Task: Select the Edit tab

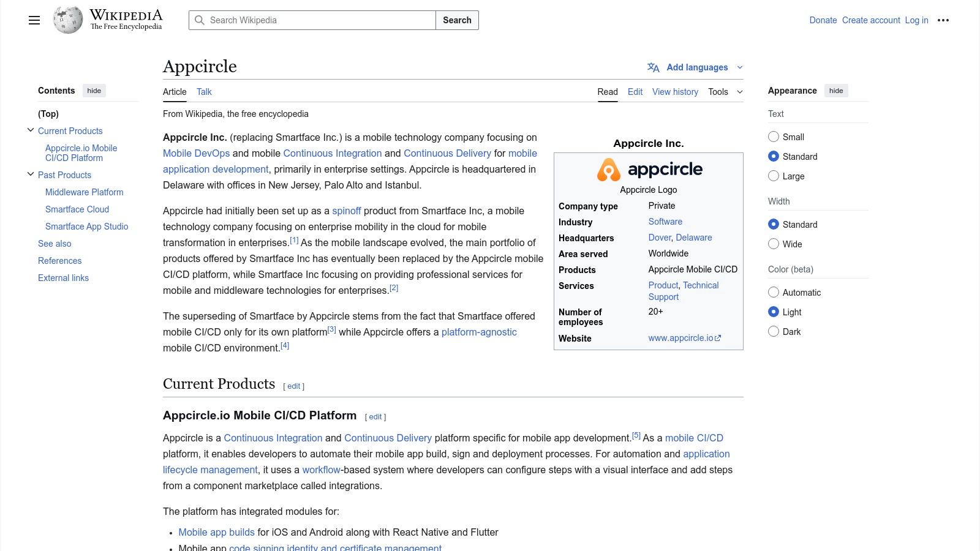Action: coord(635,92)
